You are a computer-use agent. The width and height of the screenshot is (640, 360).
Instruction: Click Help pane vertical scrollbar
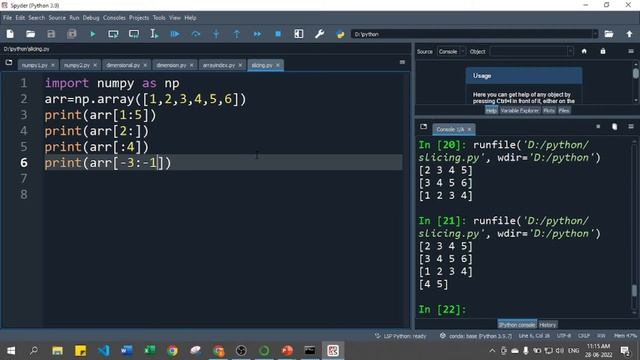click(636, 73)
